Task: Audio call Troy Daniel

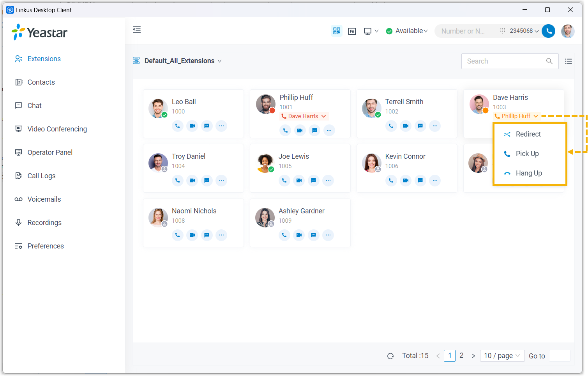Action: tap(178, 181)
